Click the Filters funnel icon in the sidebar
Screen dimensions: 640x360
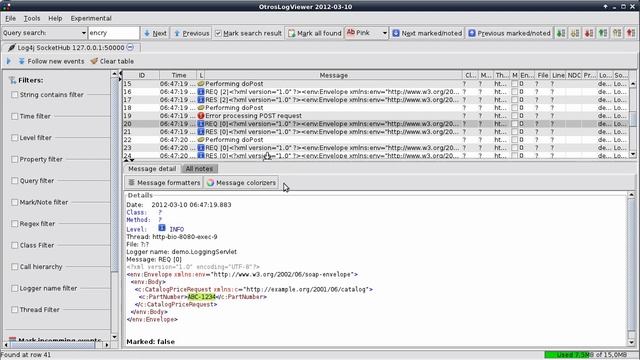click(13, 80)
